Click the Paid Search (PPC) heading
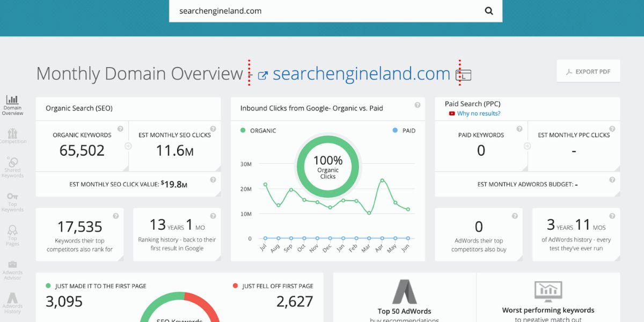The height and width of the screenshot is (322, 644). (473, 104)
